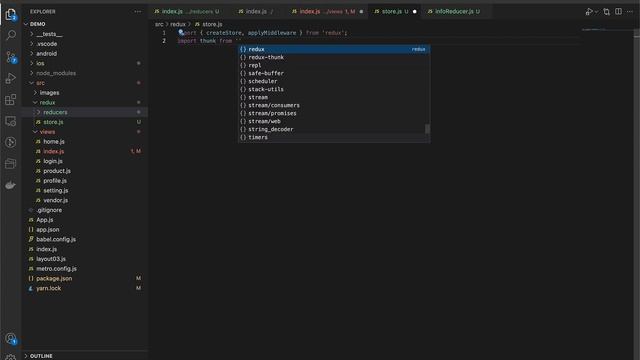The width and height of the screenshot is (640, 360).
Task: Open home.js in the file tree
Action: [85, 142]
